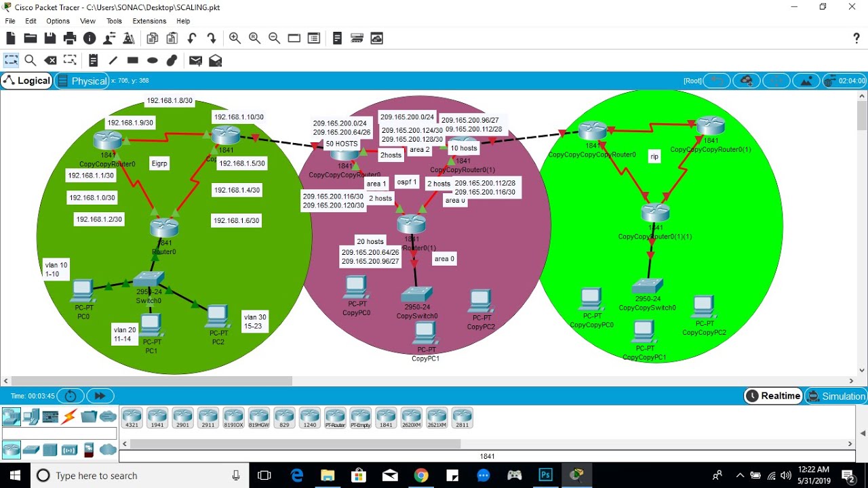Pick the PT-Router model
Screen dimensions: 868x488
[x=335, y=418]
